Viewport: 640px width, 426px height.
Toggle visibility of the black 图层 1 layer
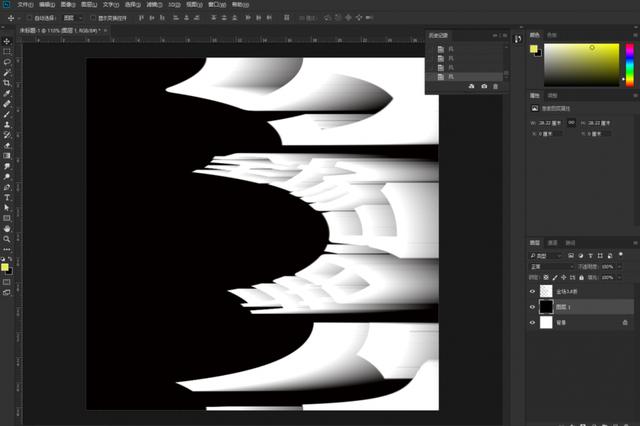[532, 307]
